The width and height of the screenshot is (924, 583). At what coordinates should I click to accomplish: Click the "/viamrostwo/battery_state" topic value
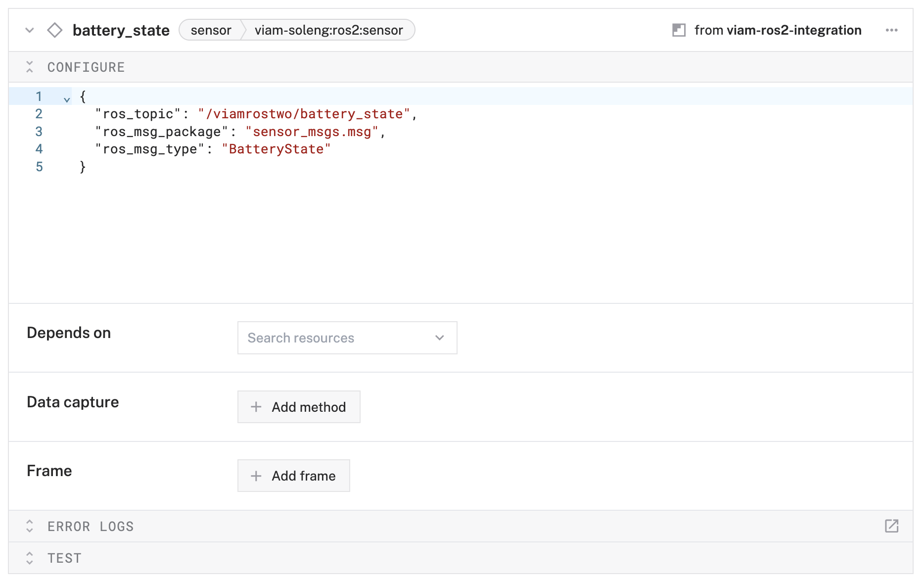(304, 114)
